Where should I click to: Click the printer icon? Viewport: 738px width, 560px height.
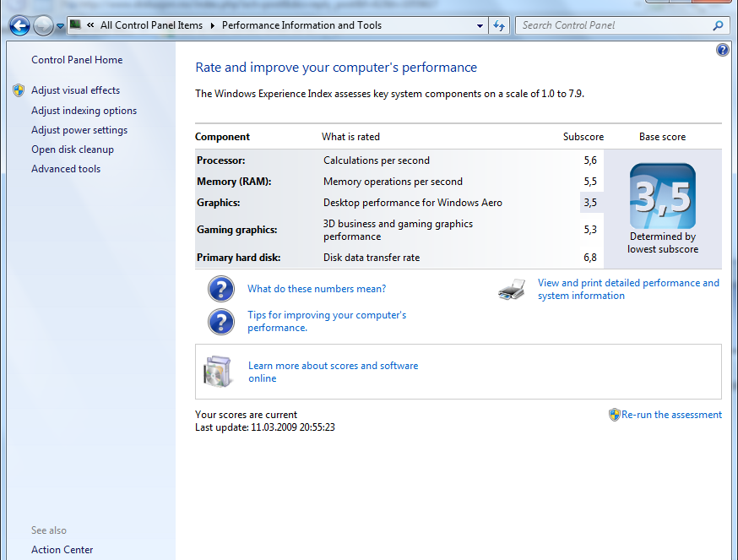tap(512, 289)
